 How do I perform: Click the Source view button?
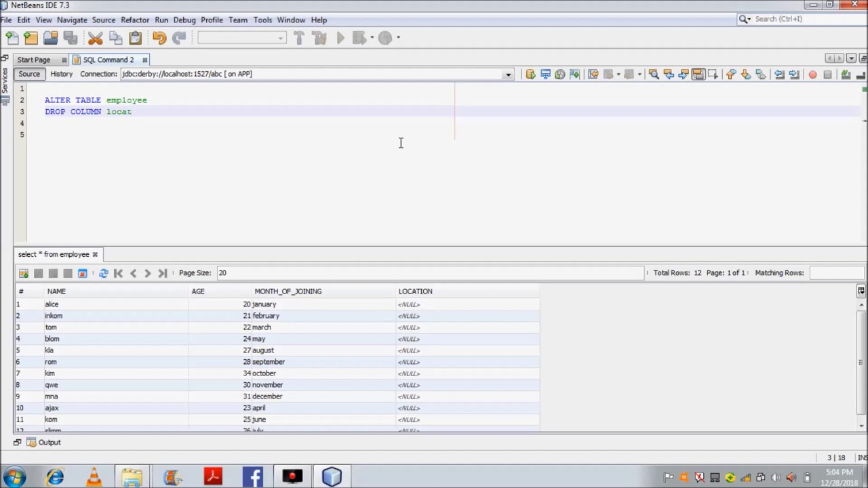tap(29, 74)
